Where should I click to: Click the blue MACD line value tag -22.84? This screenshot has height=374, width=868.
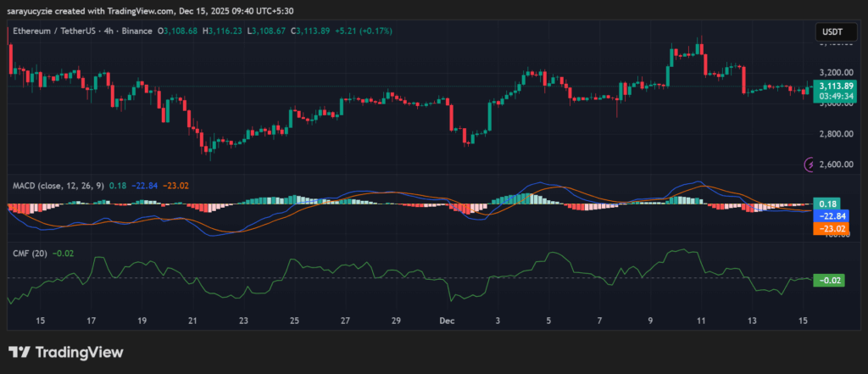(x=829, y=216)
